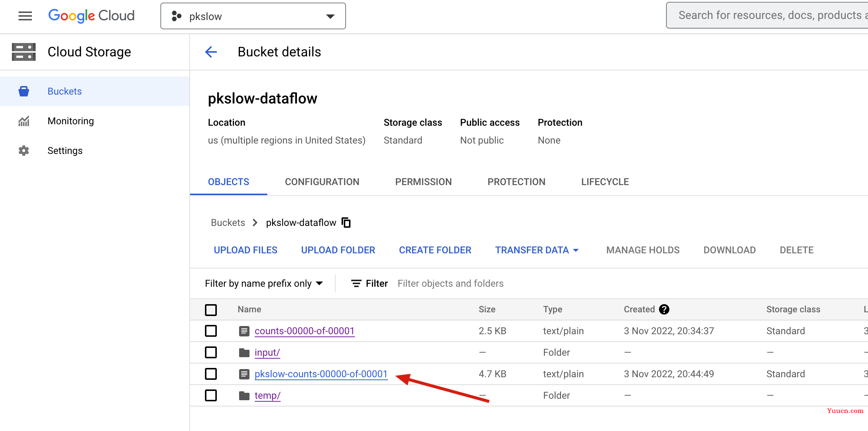868x431 pixels.
Task: Click breadcrumb chevron after Buckets
Action: pyautogui.click(x=255, y=223)
